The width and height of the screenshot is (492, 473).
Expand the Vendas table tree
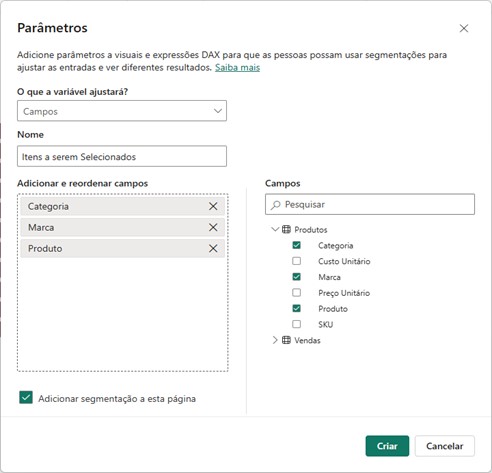click(x=275, y=340)
